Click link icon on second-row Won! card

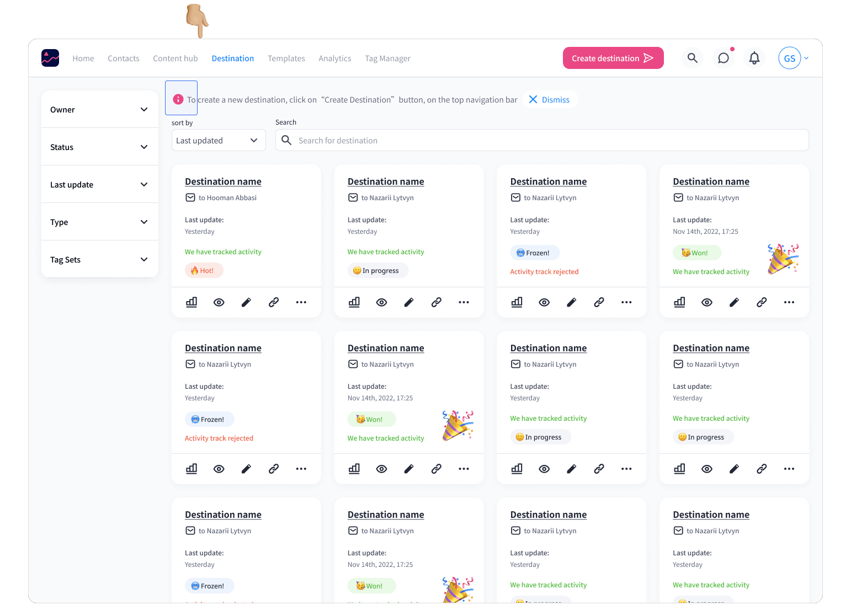pyautogui.click(x=437, y=469)
